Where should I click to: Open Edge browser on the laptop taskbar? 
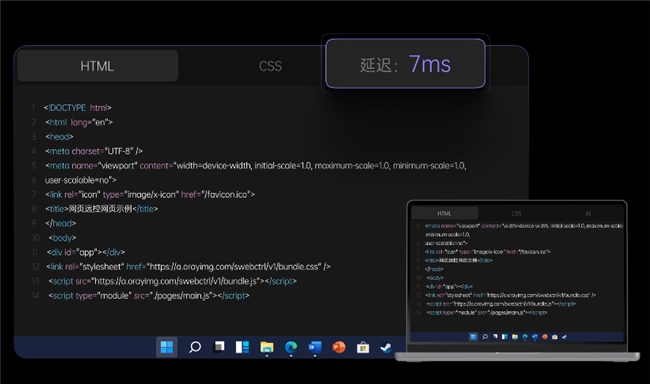[x=525, y=337]
